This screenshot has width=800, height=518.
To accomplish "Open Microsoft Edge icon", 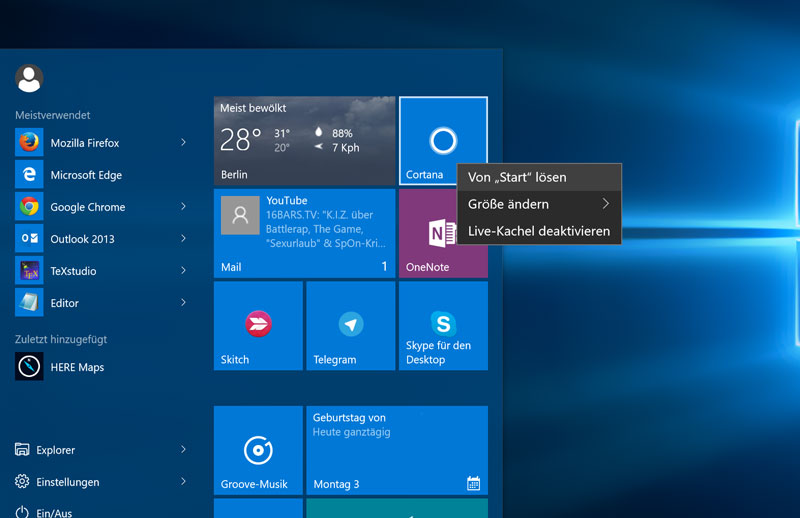I will [29, 175].
